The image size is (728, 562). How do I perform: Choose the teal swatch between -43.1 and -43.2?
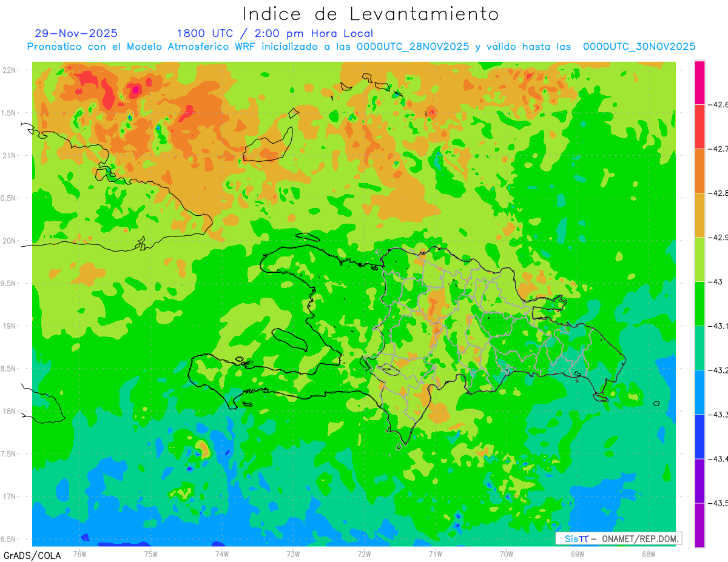click(699, 348)
